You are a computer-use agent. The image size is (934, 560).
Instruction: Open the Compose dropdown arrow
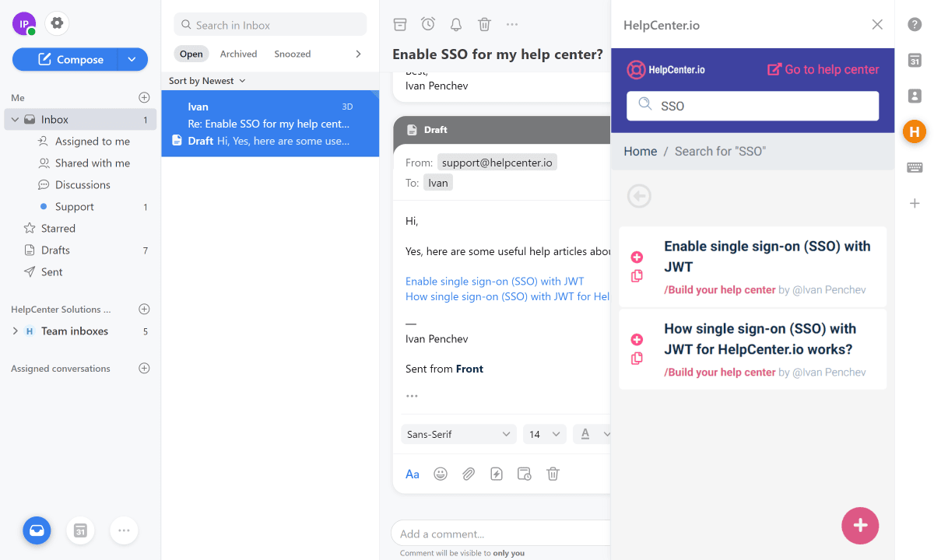click(132, 59)
